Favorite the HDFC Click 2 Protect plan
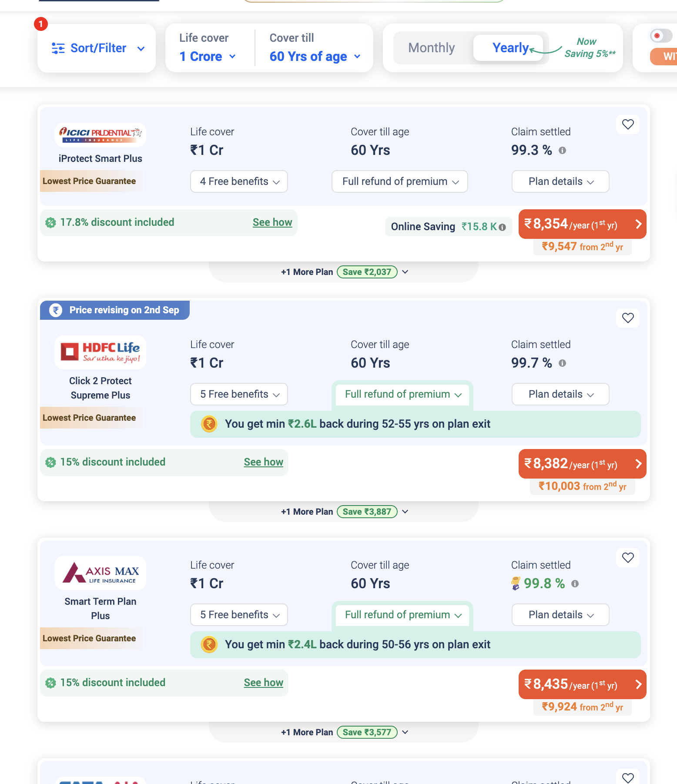 [x=628, y=318]
